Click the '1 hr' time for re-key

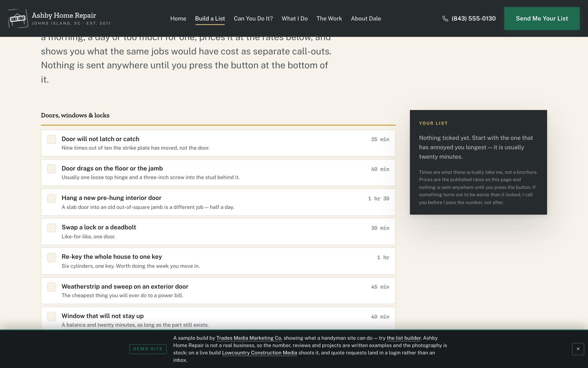(383, 258)
